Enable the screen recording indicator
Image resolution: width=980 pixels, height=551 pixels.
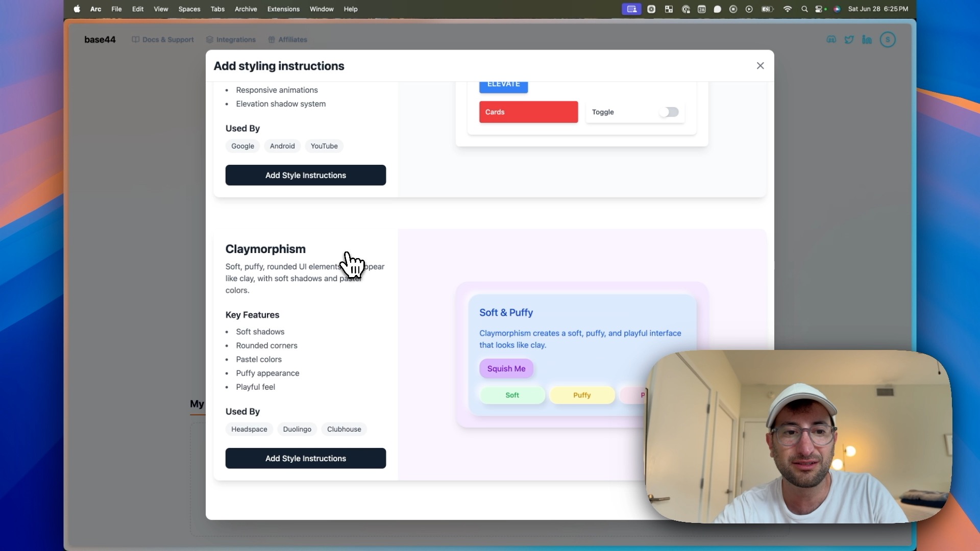(x=631, y=9)
